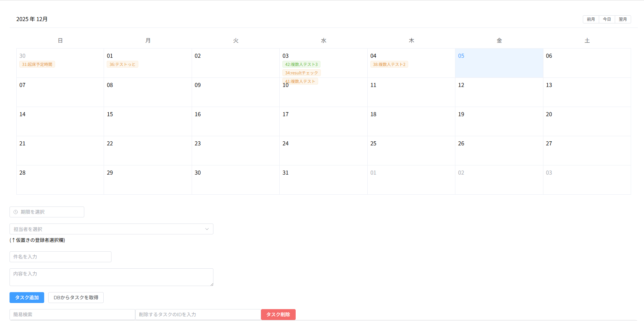Image resolution: width=644 pixels, height=321 pixels.
Task: Select task 38:複数人テスト2 on the 4th
Action: (x=389, y=65)
